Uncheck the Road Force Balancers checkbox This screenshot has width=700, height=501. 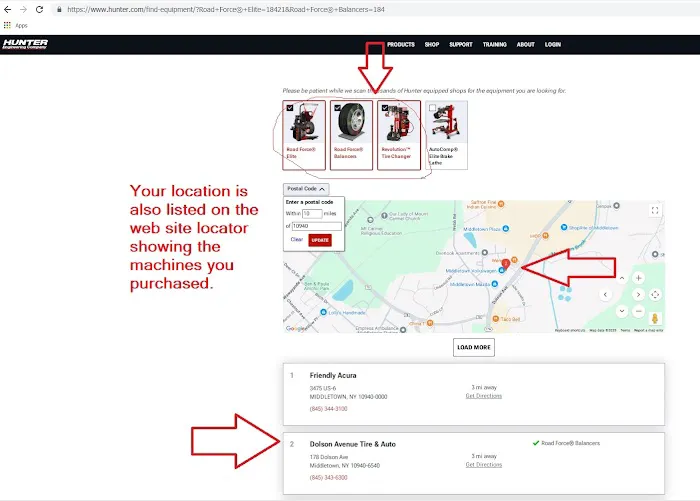(338, 108)
